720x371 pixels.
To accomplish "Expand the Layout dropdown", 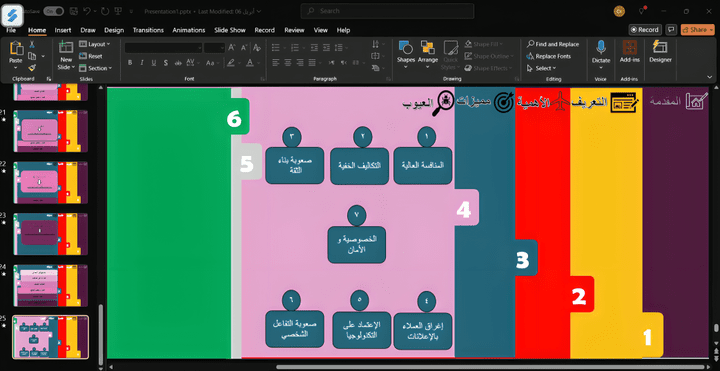I will [x=95, y=44].
